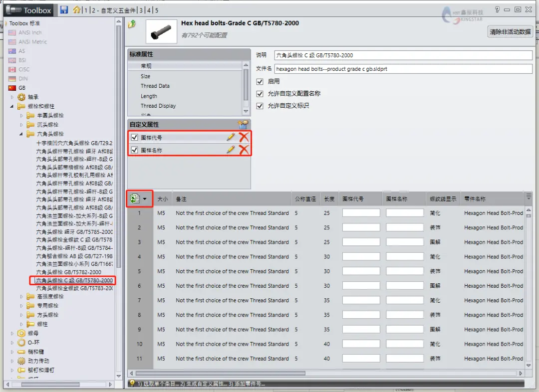Click the 动力传动 gear icon
This screenshot has width=539, height=392.
click(21, 361)
